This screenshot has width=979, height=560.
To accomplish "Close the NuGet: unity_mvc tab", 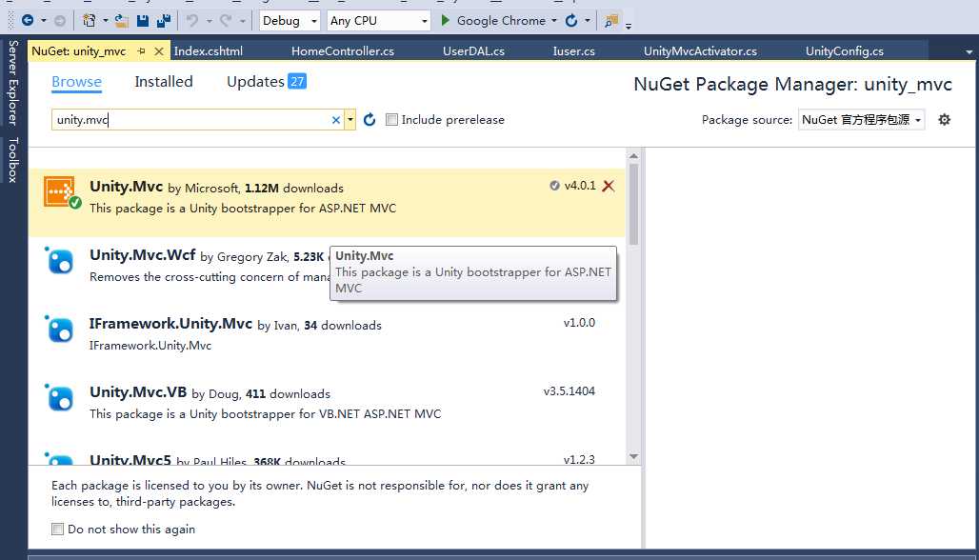I will click(x=159, y=51).
